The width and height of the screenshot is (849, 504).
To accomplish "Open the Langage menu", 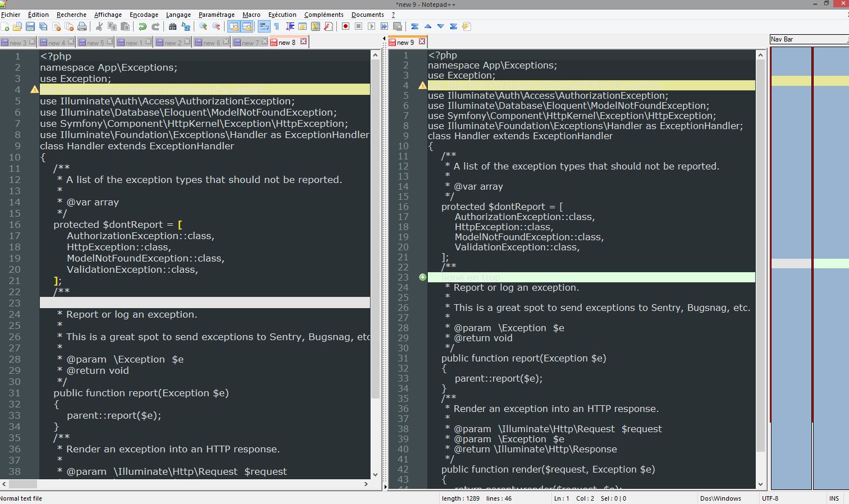I will pyautogui.click(x=179, y=15).
